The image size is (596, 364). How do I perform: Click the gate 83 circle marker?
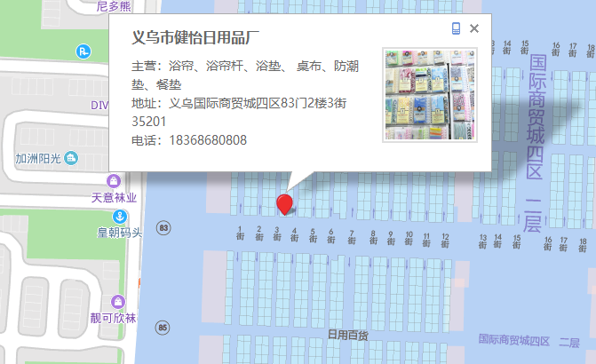163,228
